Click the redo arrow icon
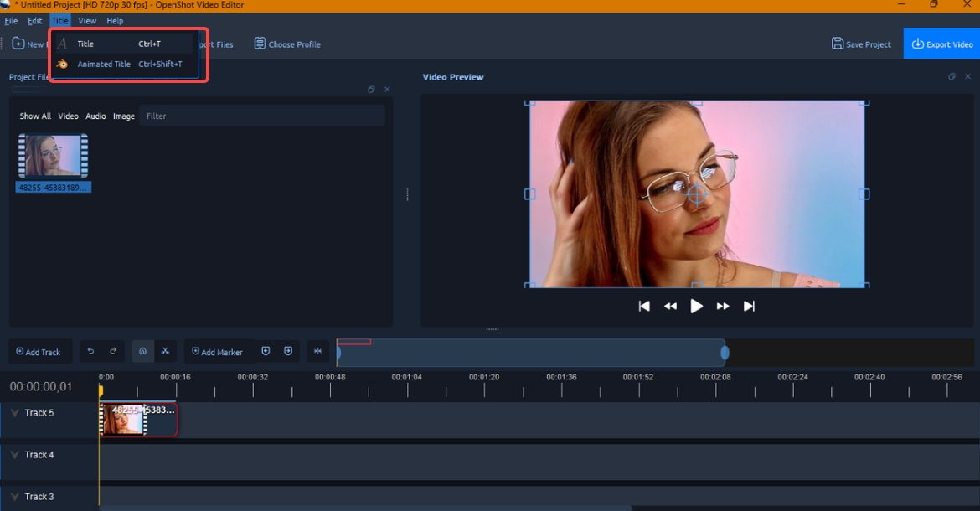 tap(113, 351)
